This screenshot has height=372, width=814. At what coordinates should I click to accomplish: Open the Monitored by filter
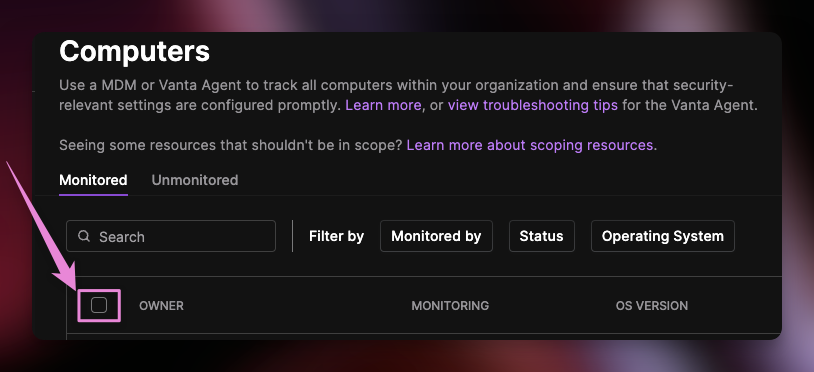tap(436, 236)
